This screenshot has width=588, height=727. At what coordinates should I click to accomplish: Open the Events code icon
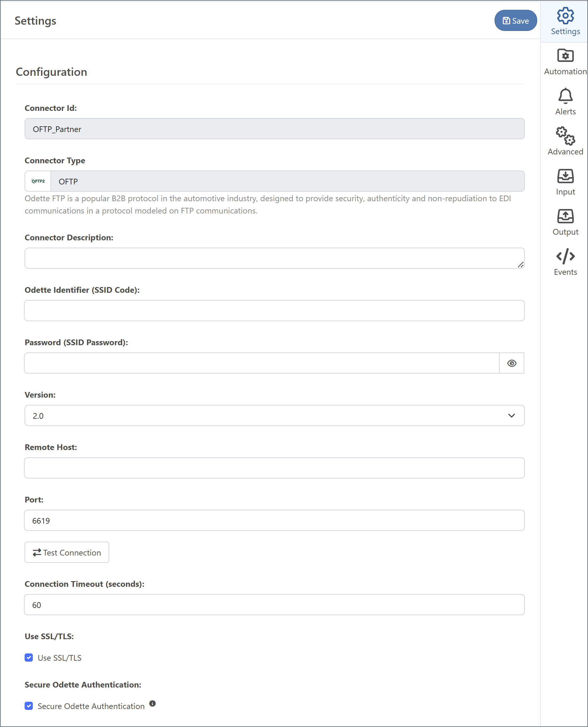[565, 256]
